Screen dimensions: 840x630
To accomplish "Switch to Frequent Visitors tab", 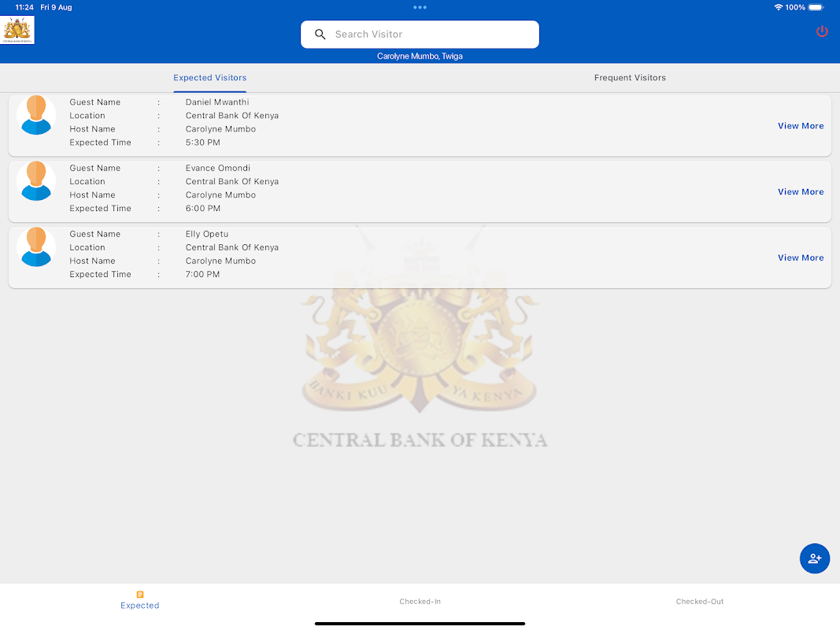I will [x=630, y=78].
